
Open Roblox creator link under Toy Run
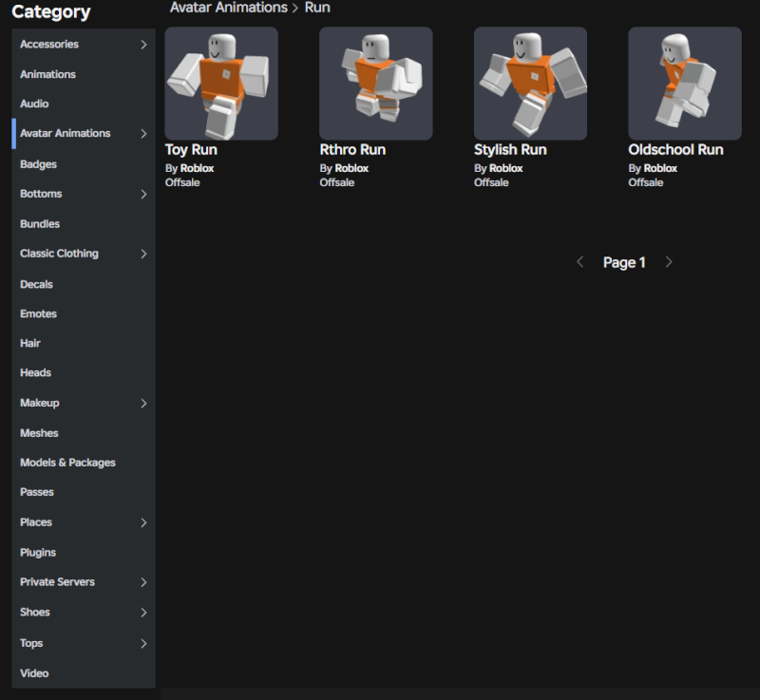pyautogui.click(x=197, y=168)
